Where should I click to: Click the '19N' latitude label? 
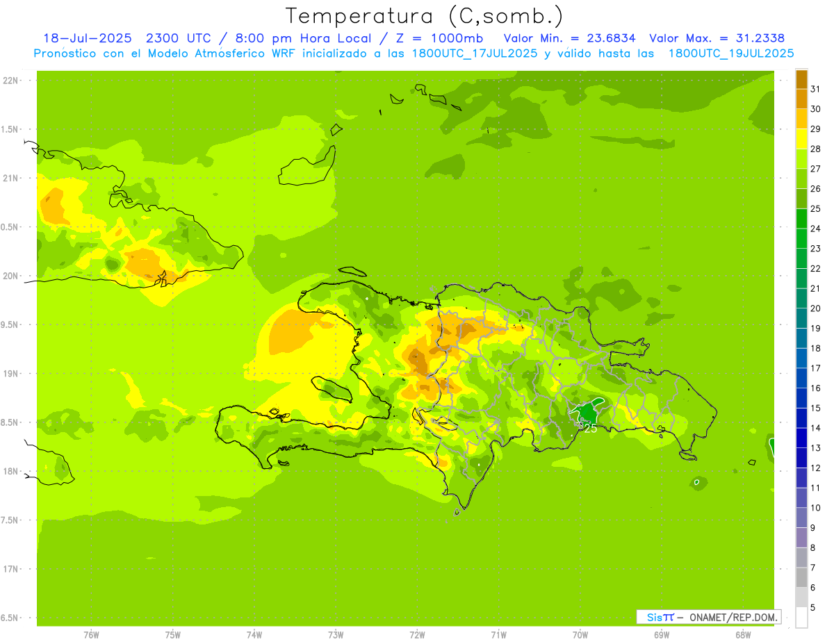(x=10, y=374)
